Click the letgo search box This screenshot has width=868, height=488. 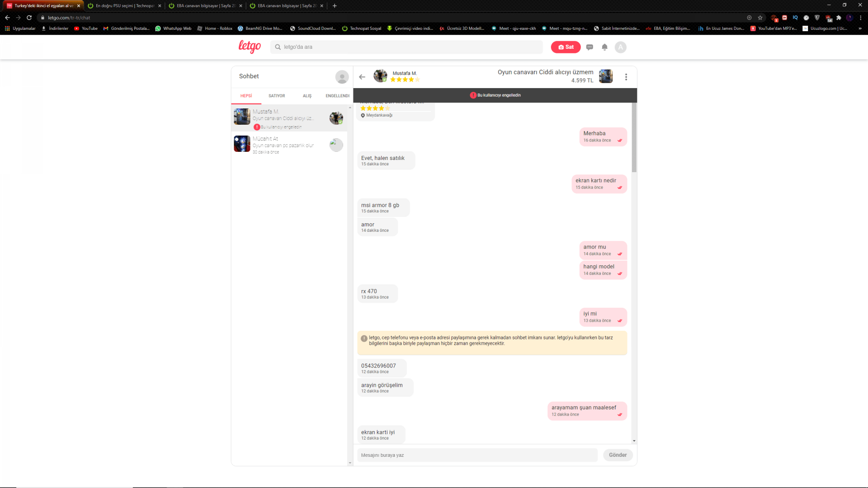coord(407,47)
